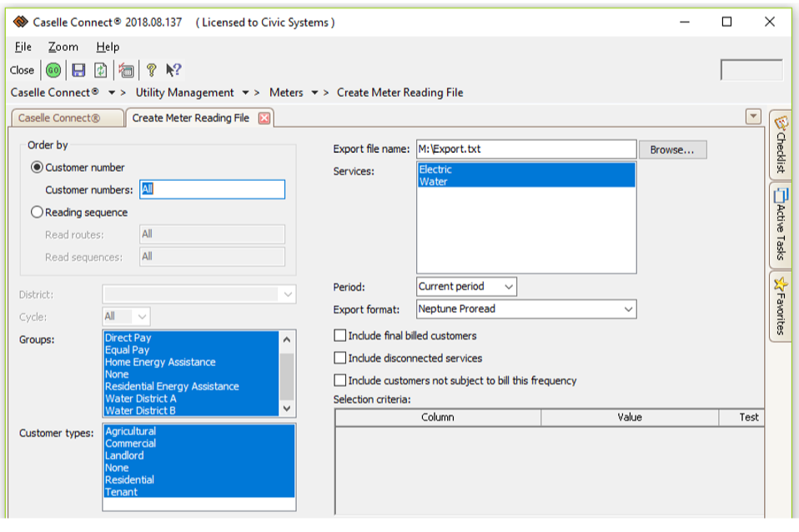Click the green GO run icon
This screenshot has width=799, height=532.
point(53,70)
